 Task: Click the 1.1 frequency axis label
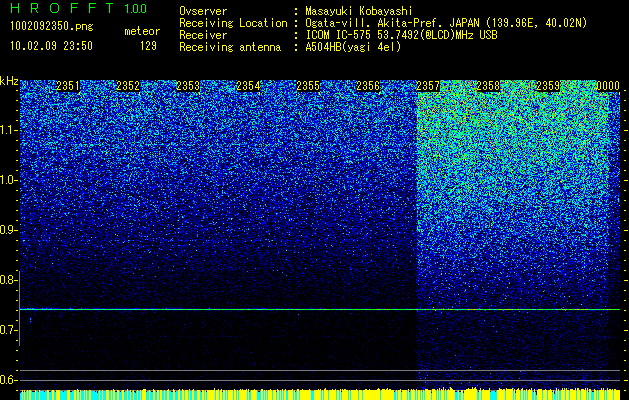pyautogui.click(x=9, y=130)
